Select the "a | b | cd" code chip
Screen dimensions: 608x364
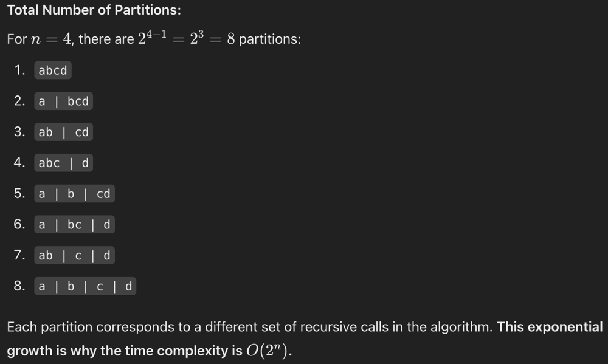(74, 194)
